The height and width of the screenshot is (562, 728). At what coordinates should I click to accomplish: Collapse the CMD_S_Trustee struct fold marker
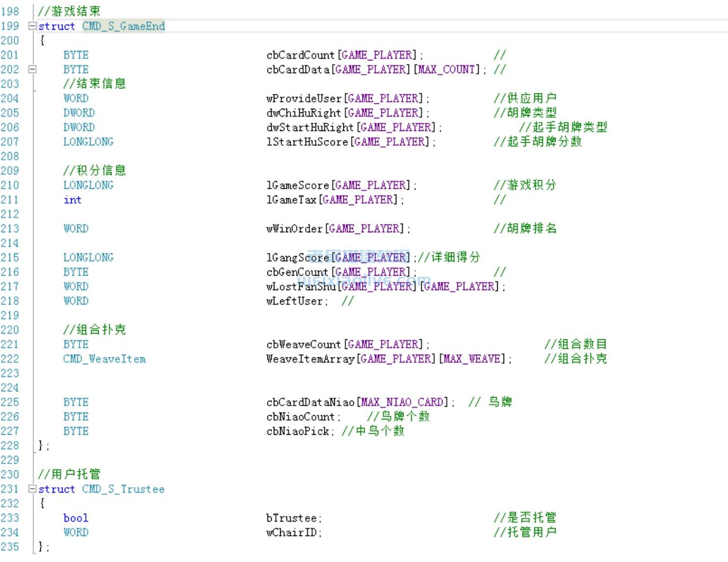pos(32,489)
